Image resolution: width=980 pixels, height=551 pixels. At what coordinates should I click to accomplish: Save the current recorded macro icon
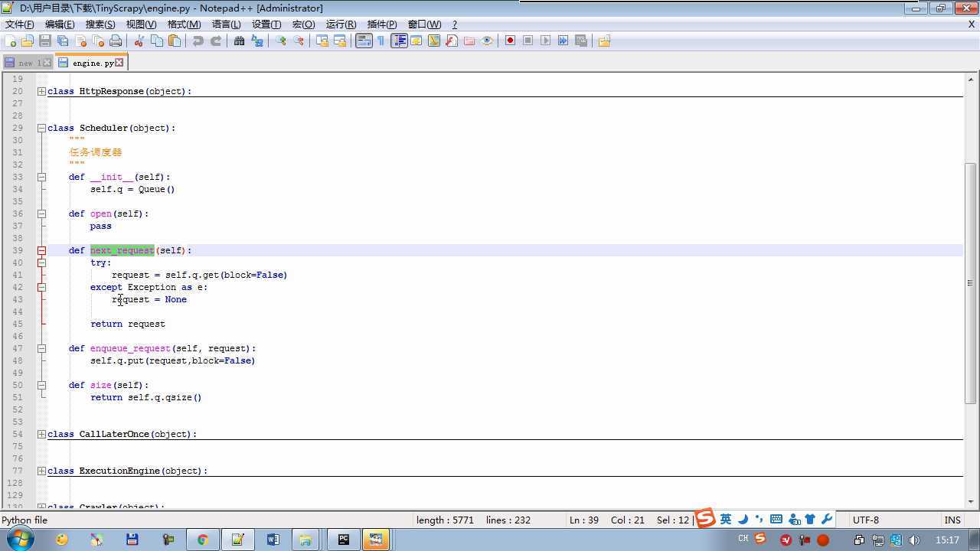click(x=580, y=41)
